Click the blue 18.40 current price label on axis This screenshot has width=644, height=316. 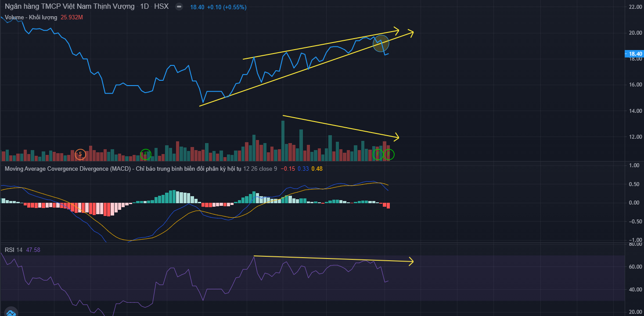(634, 54)
